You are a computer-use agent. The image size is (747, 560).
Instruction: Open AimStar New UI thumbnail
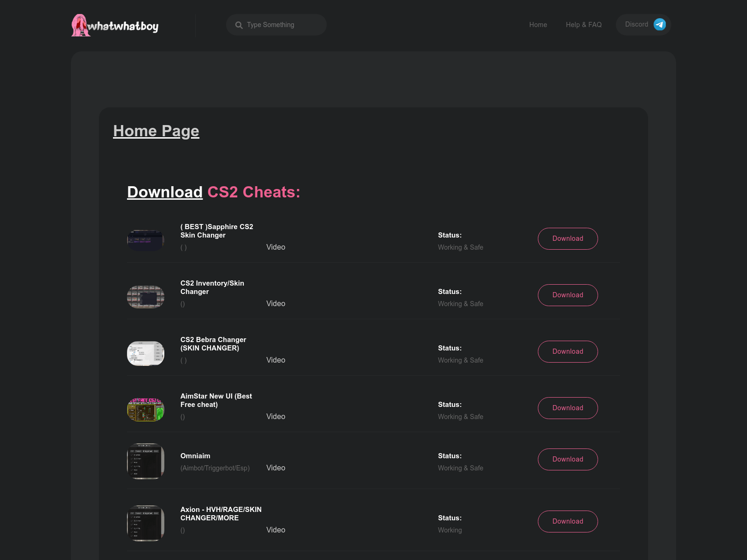146,410
